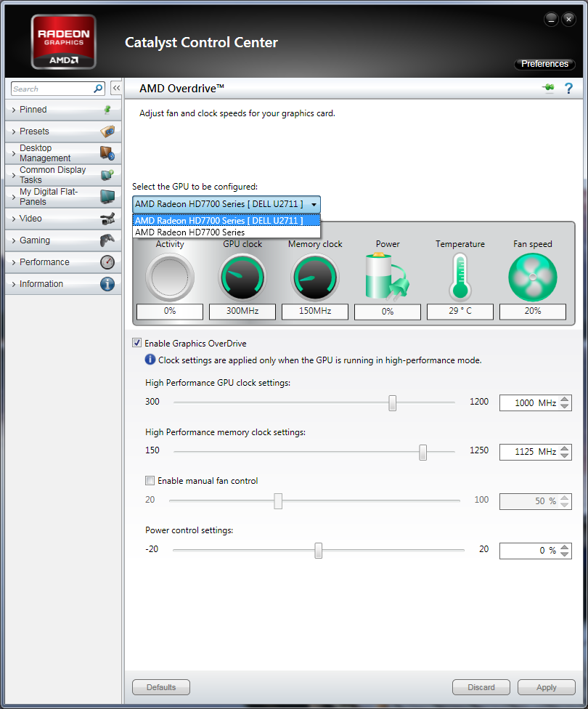Image resolution: width=588 pixels, height=709 pixels.
Task: Click the Radeon Graphics AMD logo
Action: click(x=64, y=42)
